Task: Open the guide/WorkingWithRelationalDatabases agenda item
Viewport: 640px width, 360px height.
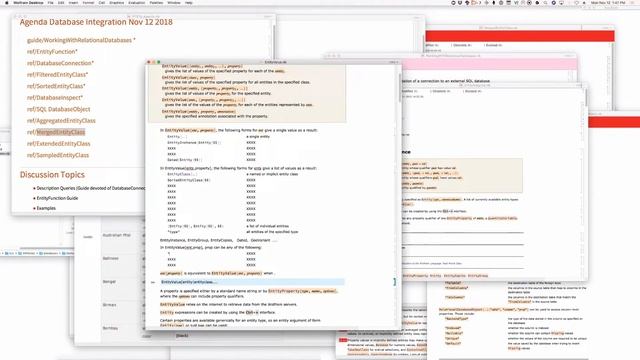Action: click(x=81, y=40)
